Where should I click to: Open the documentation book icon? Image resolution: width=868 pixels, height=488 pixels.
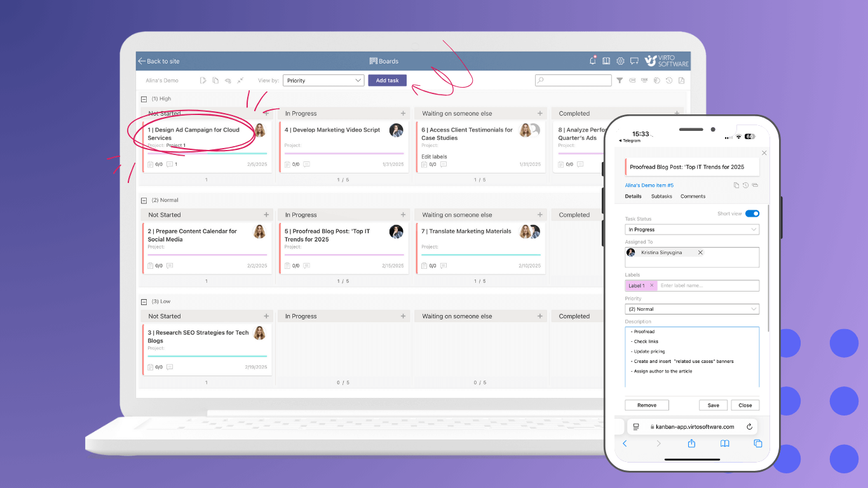click(x=606, y=60)
